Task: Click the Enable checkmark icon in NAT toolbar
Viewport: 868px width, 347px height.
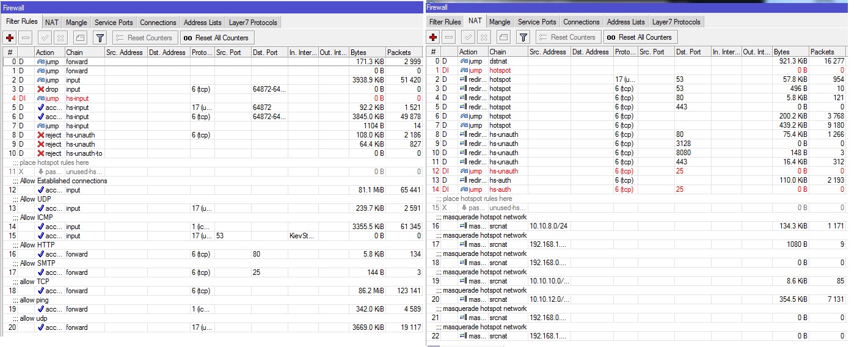Action: pos(468,37)
